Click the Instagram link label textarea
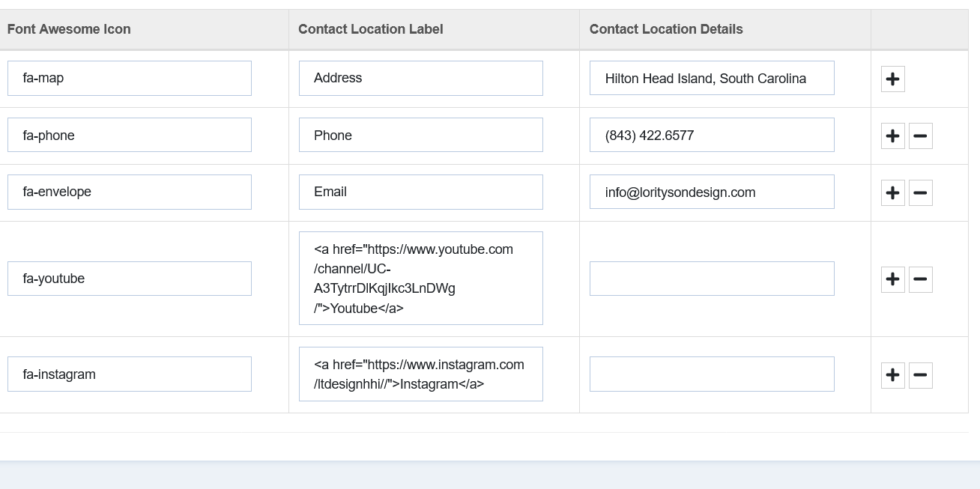980x489 pixels. [420, 374]
